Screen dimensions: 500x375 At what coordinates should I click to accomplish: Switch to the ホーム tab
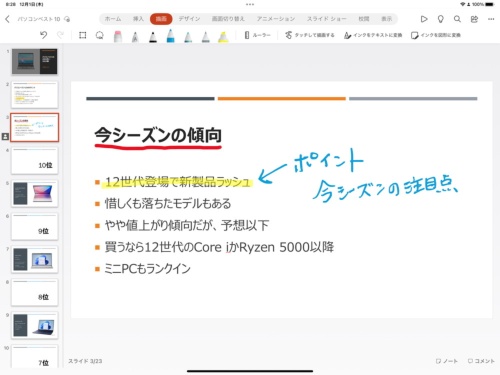113,19
